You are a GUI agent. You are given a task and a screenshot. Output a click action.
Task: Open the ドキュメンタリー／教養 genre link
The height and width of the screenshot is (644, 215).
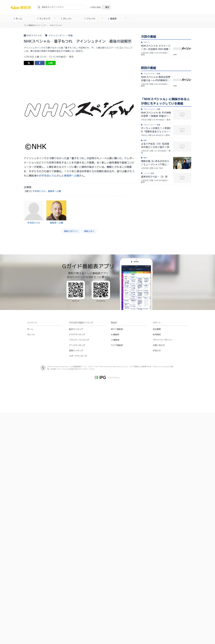[61, 35]
